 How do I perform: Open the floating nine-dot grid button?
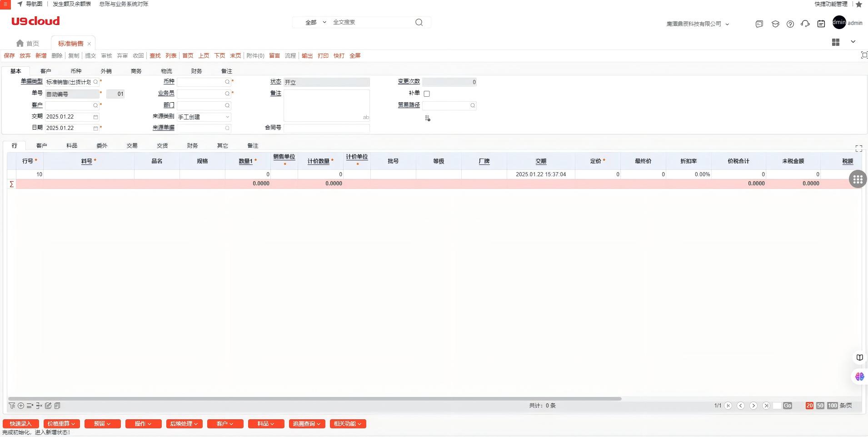pyautogui.click(x=858, y=180)
